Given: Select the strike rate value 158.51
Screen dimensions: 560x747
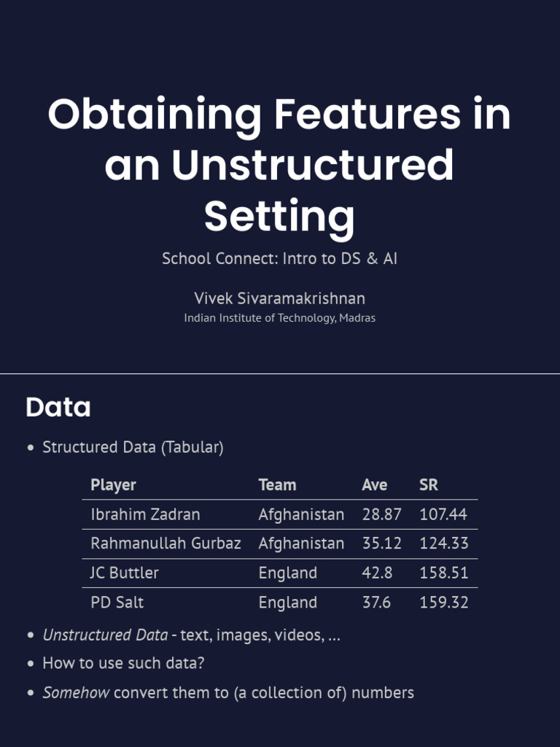Looking at the screenshot, I should click(443, 573).
